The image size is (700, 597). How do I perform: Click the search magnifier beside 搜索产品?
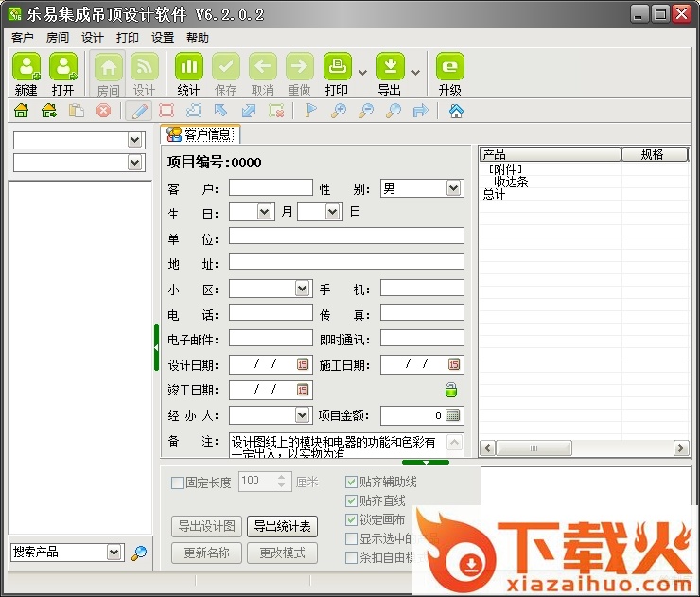pyautogui.click(x=139, y=553)
